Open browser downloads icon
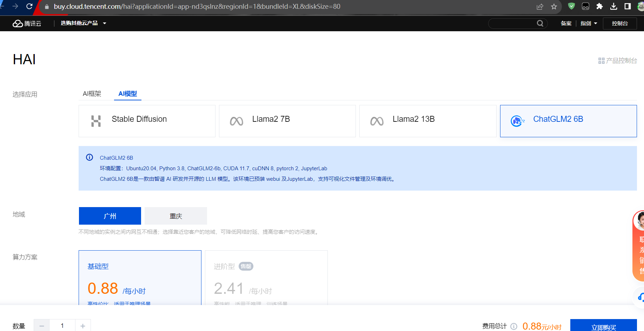Viewport: 644px width, 331px height. coord(613,6)
